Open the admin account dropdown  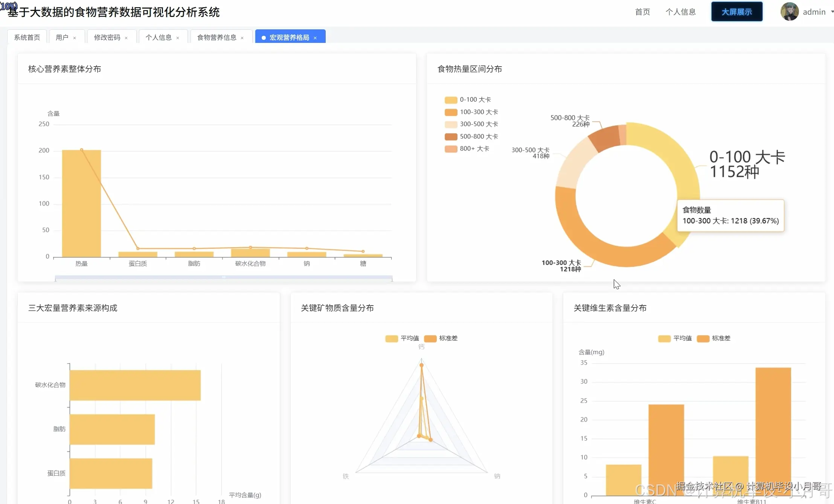point(815,12)
